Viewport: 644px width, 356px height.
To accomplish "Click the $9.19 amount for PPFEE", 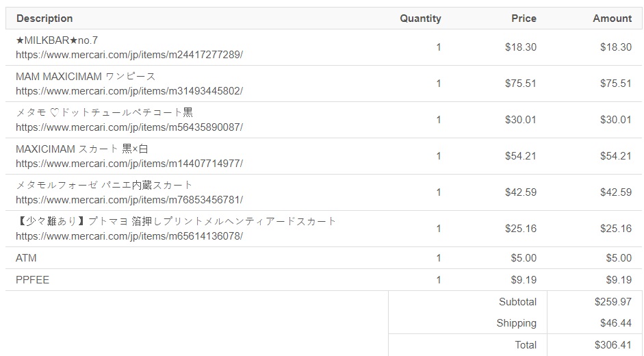I will coord(619,280).
